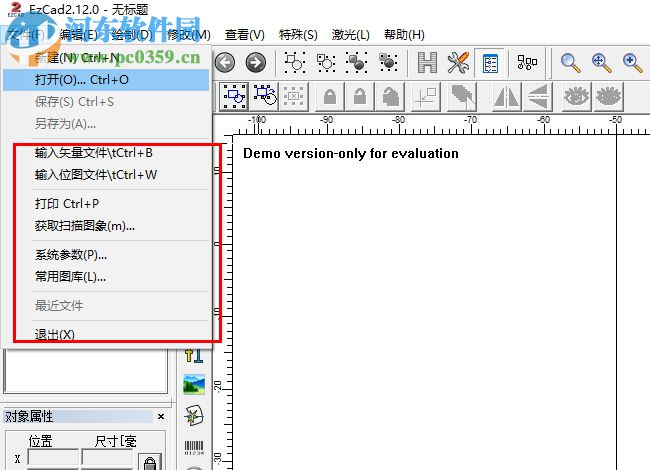Click the X position input field
Screen dimensions: 650x470
[53, 458]
